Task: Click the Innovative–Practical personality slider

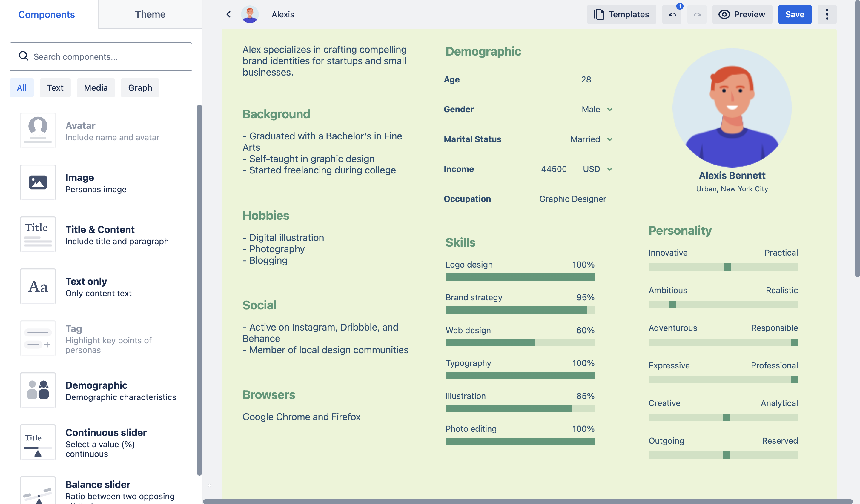Action: (723, 267)
